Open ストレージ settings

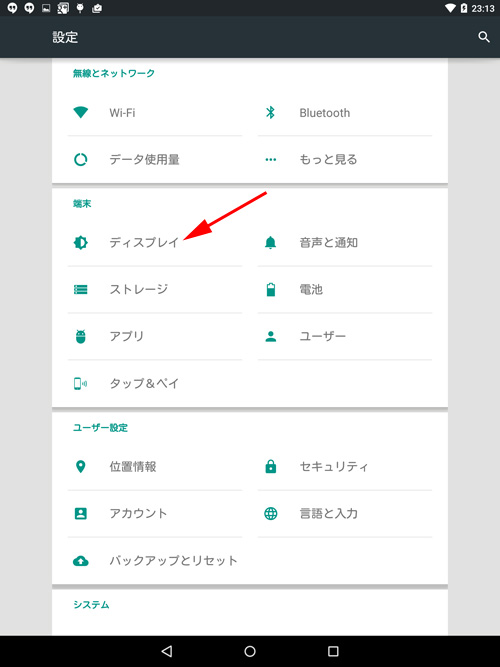155,290
